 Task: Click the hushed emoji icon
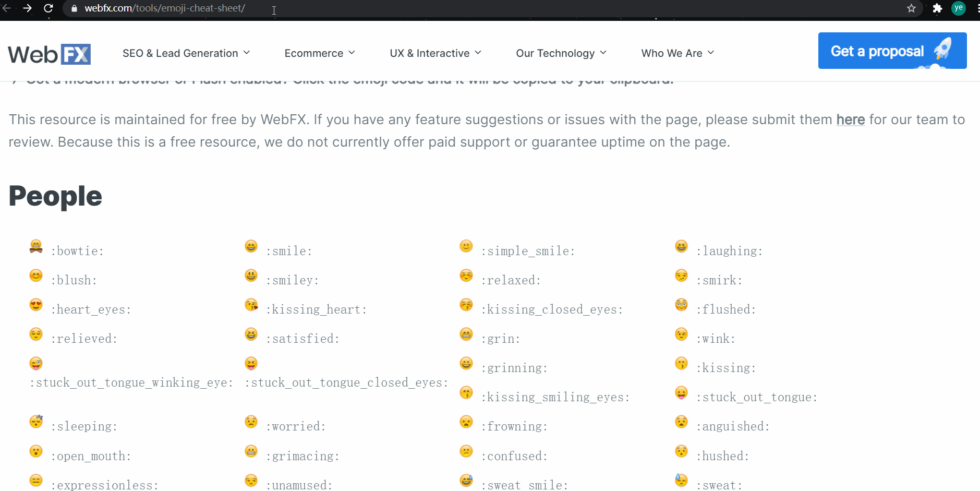click(681, 451)
